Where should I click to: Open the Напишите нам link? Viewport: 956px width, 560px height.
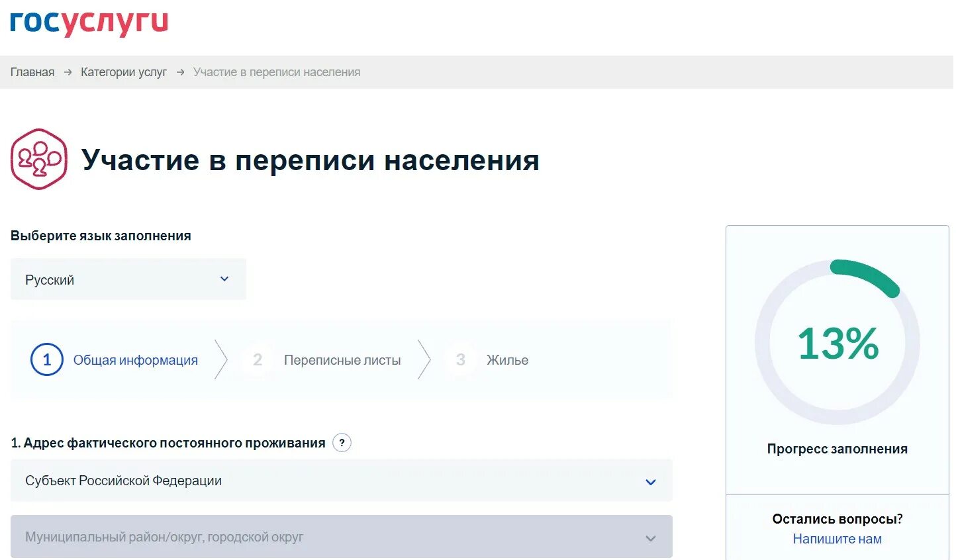click(837, 539)
